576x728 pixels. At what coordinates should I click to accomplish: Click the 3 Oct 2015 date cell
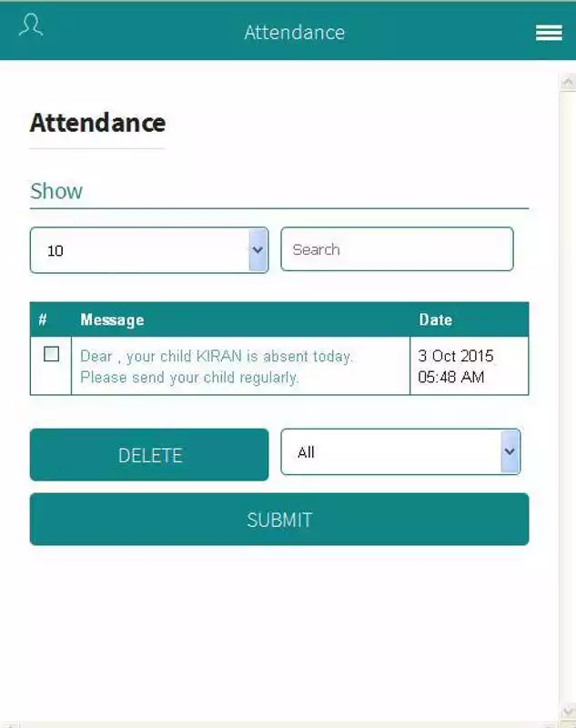(x=470, y=366)
